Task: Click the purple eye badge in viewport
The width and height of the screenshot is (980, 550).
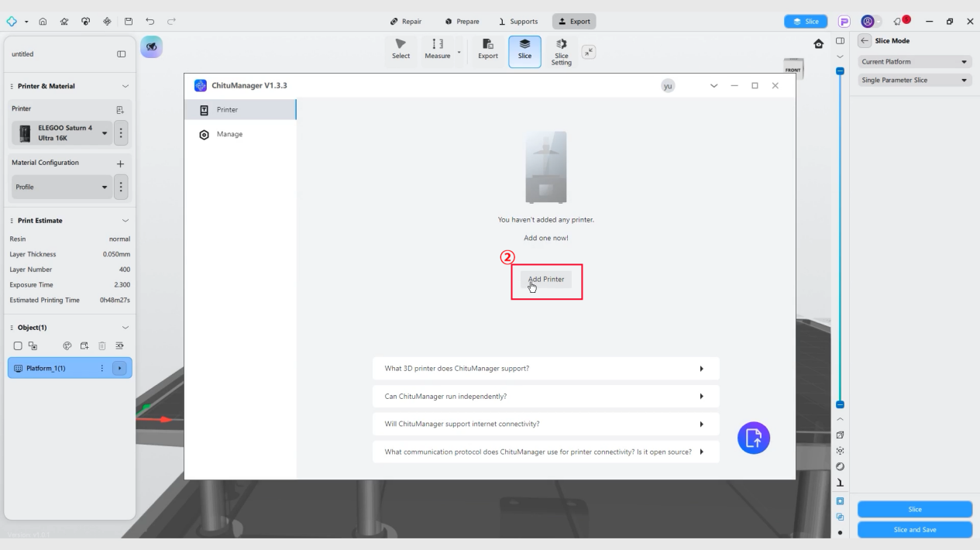Action: [152, 46]
